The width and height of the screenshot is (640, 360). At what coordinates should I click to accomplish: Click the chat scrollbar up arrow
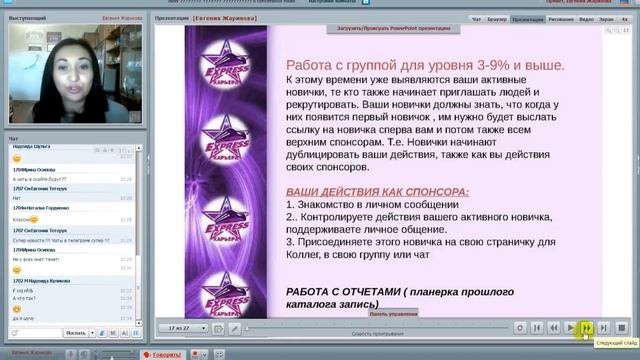139,148
